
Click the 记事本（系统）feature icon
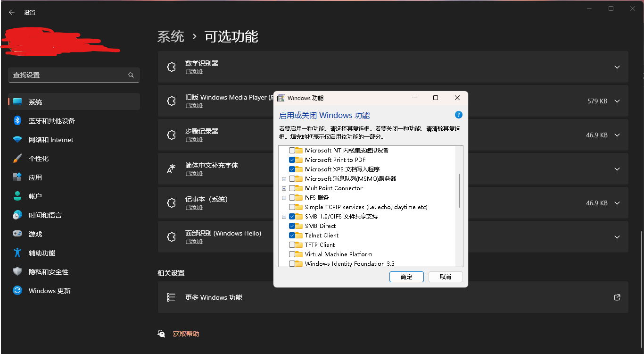point(172,203)
